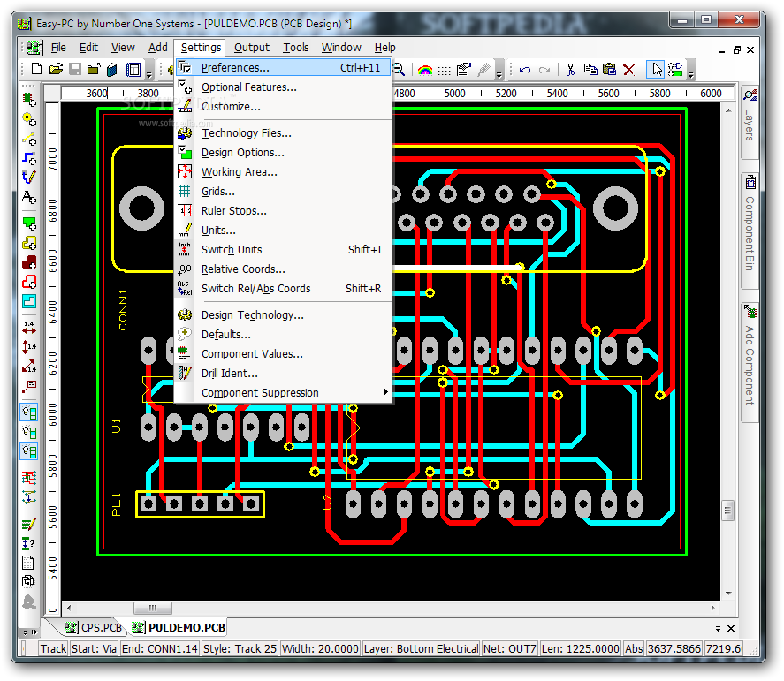Select Customize menu entry
The width and height of the screenshot is (784, 681).
click(x=283, y=106)
